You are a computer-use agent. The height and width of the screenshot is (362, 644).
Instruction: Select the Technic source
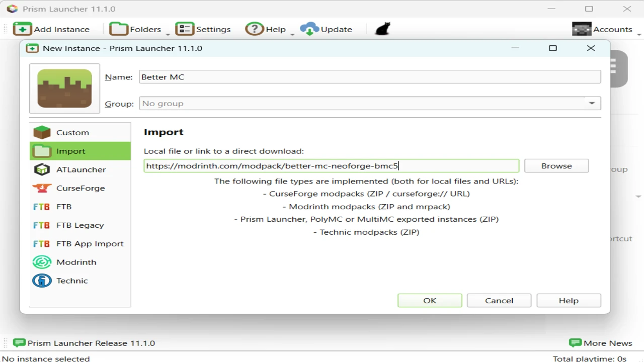click(x=80, y=281)
